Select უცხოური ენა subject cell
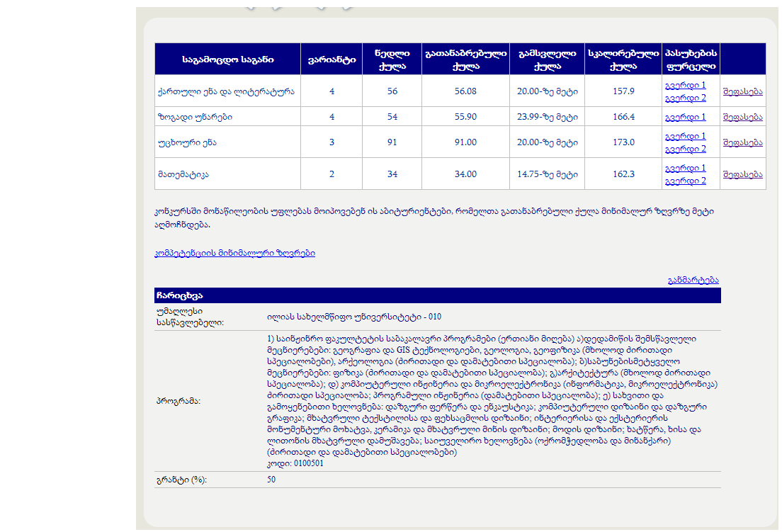782x532 pixels. pyautogui.click(x=228, y=142)
